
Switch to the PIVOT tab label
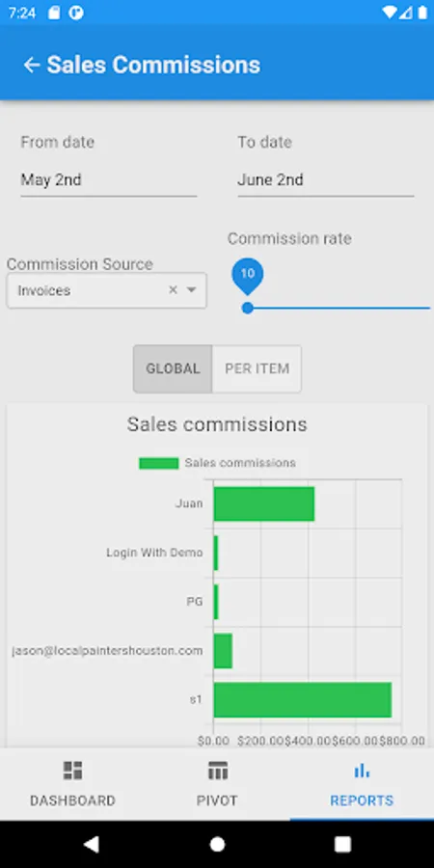[217, 800]
